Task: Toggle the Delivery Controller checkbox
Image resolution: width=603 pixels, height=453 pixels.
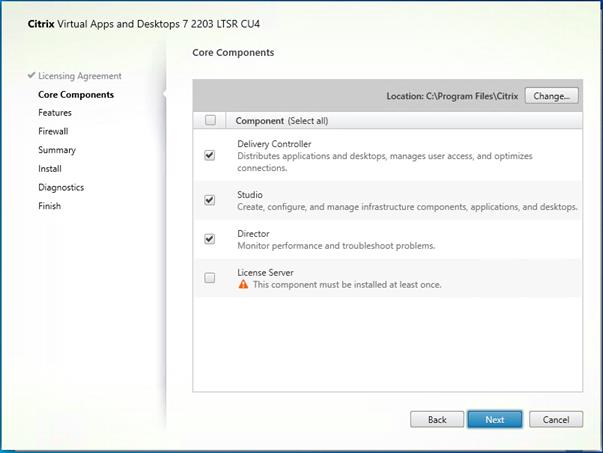Action: 210,156
